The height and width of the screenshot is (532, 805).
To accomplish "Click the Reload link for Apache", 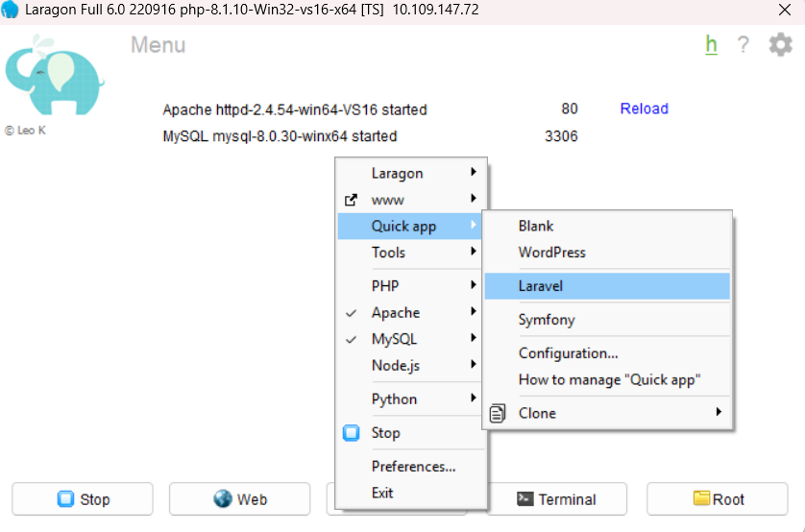I will (644, 109).
